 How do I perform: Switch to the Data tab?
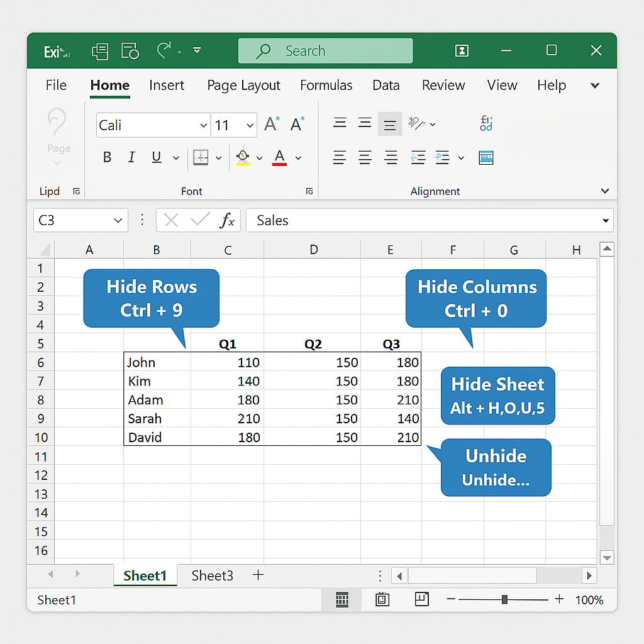pos(386,85)
